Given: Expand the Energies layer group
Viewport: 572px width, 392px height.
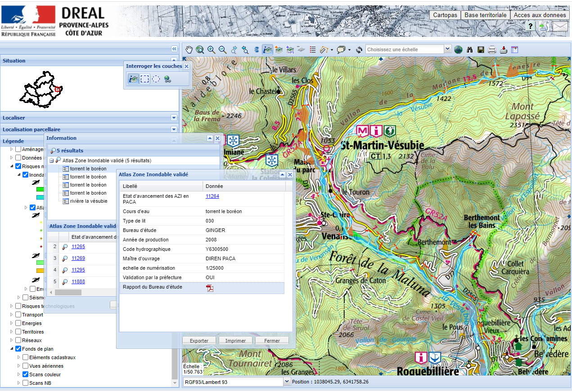Looking at the screenshot, I should point(12,323).
